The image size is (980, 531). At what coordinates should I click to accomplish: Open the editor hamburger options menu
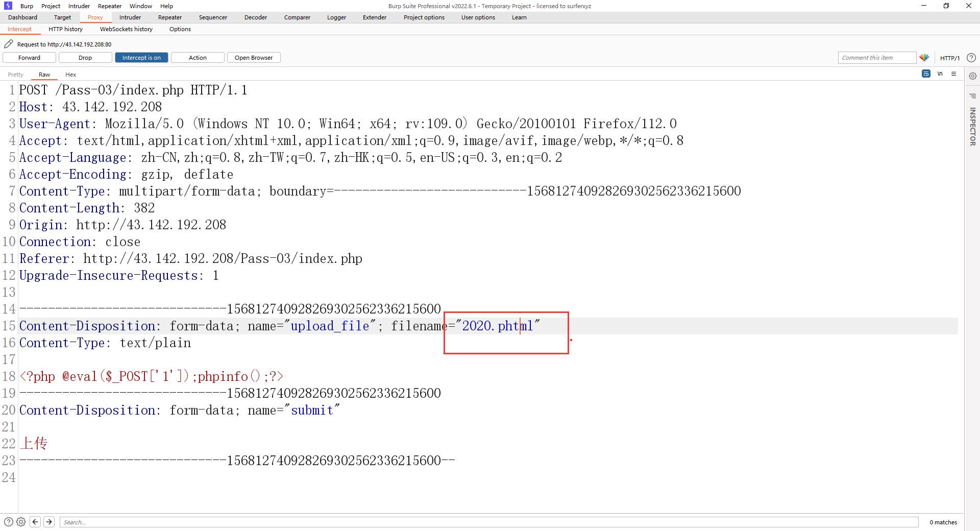[953, 74]
